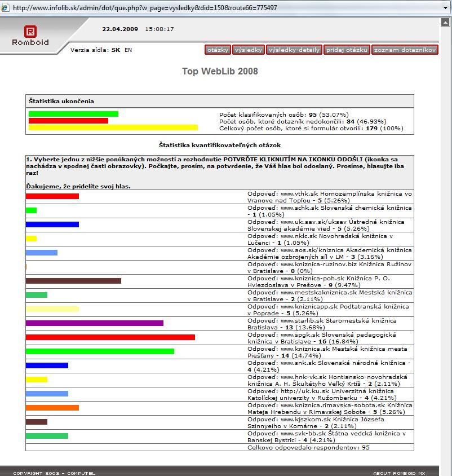Click the scrollbar up arrow
The height and width of the screenshot is (476, 452).
click(445, 23)
